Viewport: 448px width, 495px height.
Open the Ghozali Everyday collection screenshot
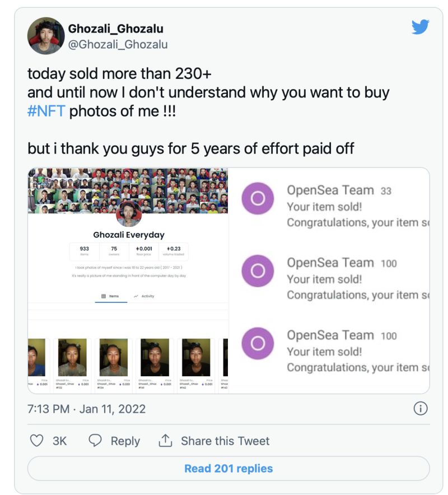point(128,235)
